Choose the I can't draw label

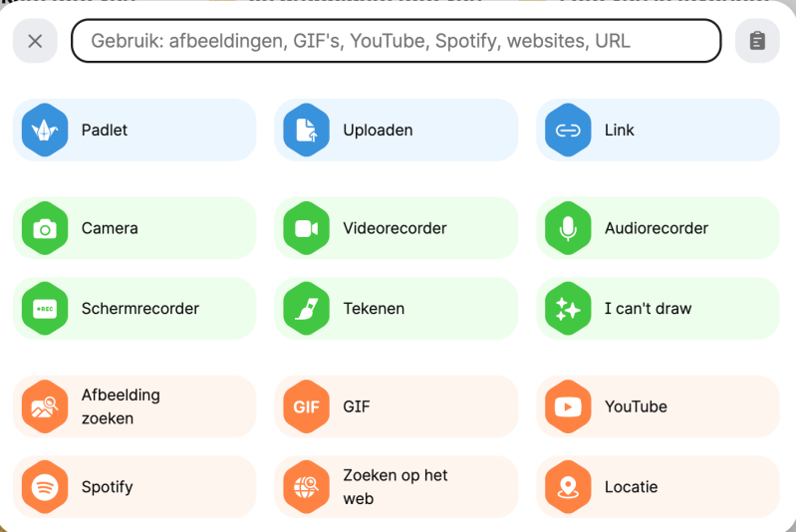point(648,309)
